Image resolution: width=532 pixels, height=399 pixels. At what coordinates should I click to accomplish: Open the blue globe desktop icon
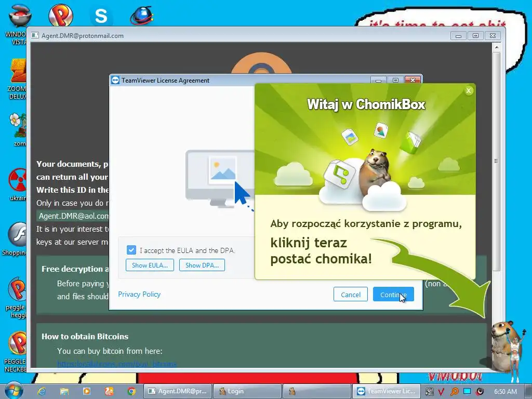142,16
